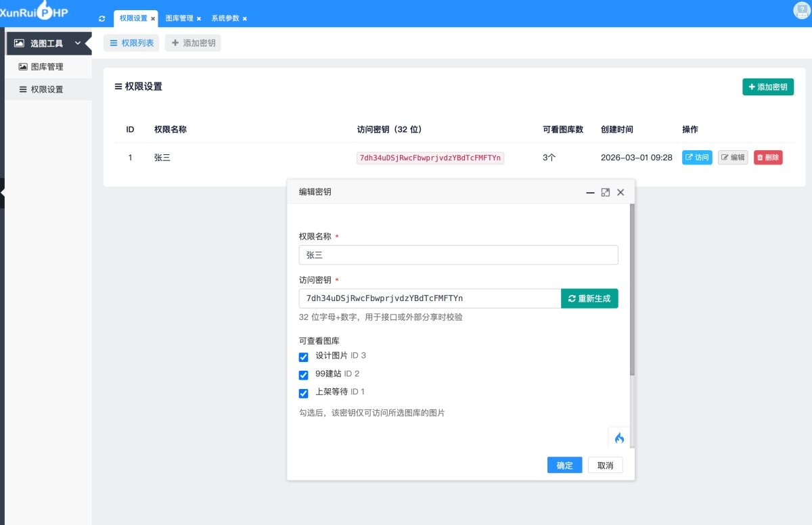Click the flame icon inside the dialog
812x525 pixels.
[619, 438]
